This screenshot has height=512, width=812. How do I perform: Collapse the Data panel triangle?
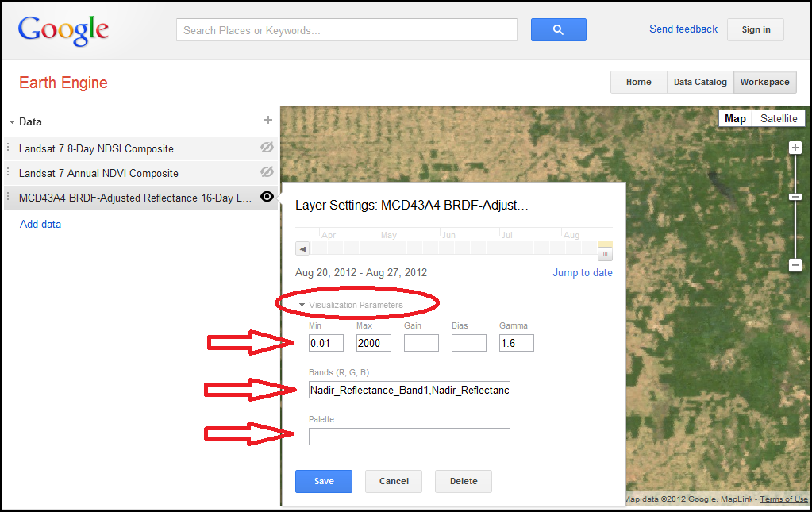[x=12, y=122]
